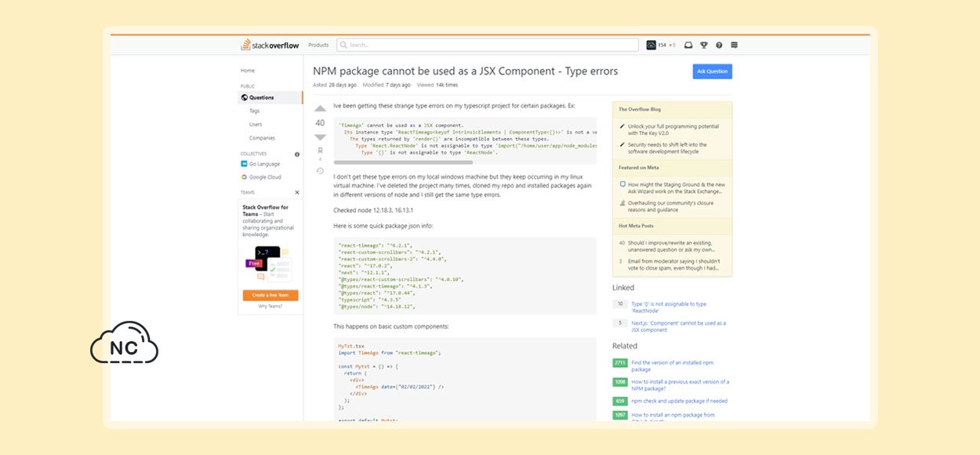Click the Stack Overflow logo
The height and width of the screenshot is (455, 980).
[270, 45]
